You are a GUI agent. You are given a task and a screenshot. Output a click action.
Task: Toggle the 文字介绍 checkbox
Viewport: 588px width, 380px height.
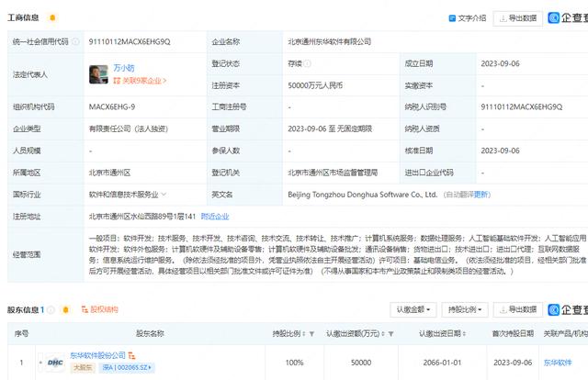[452, 18]
